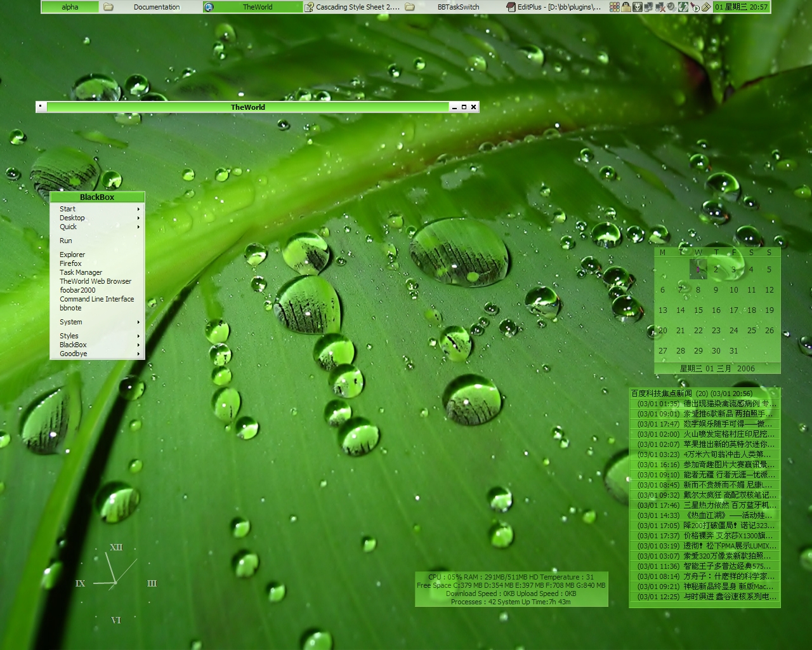Click the RSS feed header 百度科技焦点新闻

click(x=704, y=394)
